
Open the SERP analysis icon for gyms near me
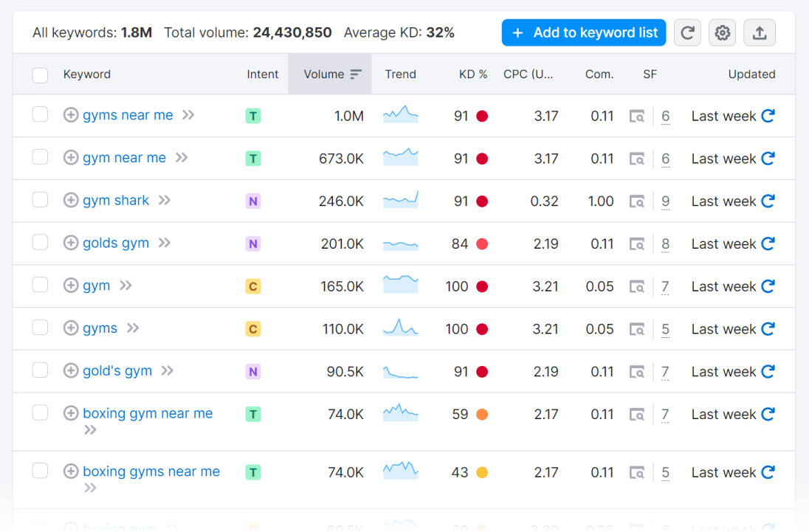[636, 116]
